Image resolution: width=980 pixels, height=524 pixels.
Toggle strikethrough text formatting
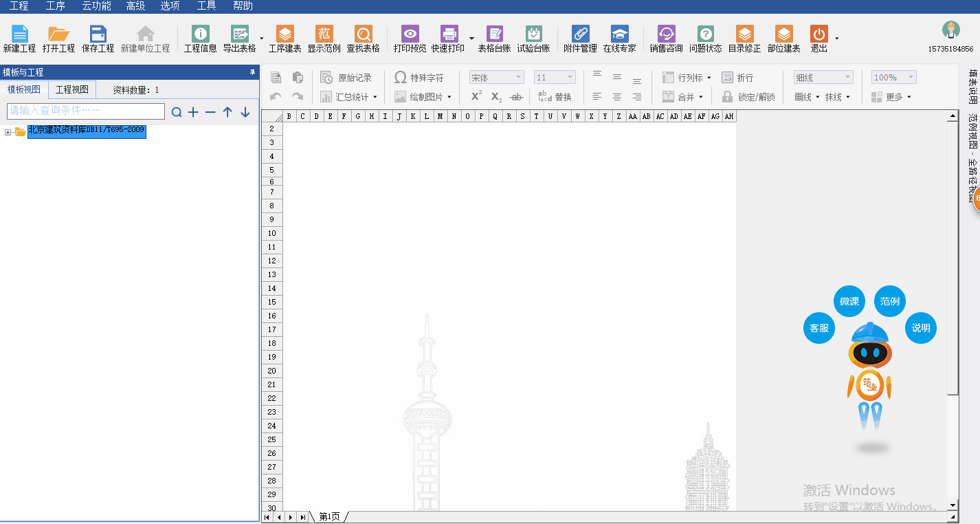tap(516, 97)
